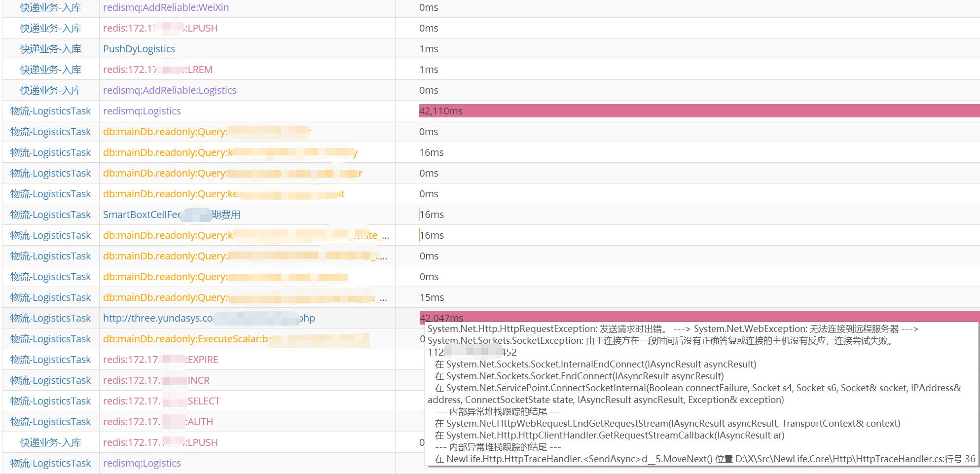Click the 42,047ms pink duration bar
This screenshot has width=980, height=474.
coord(698,316)
